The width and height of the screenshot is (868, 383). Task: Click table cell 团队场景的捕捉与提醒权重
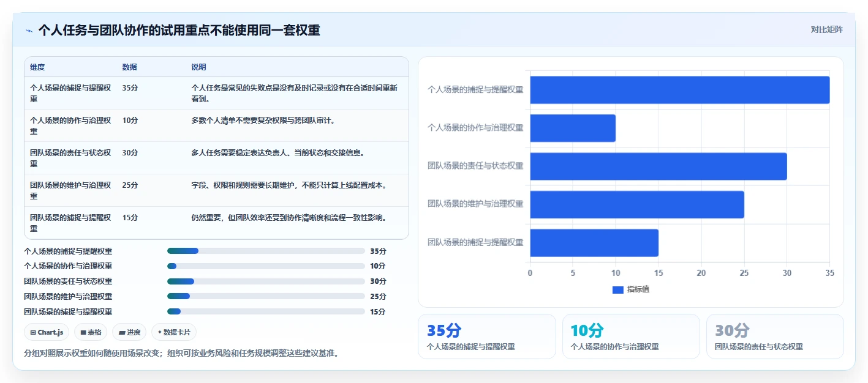coord(70,223)
